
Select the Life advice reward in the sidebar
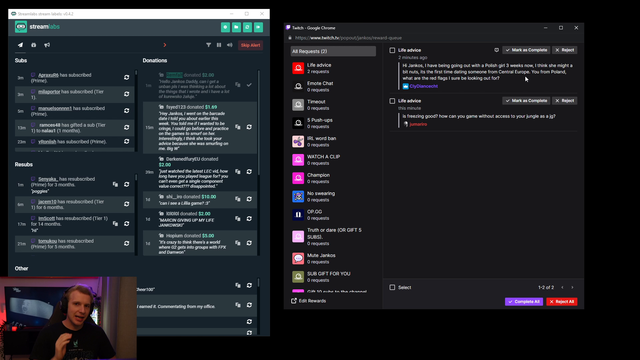coord(333,68)
